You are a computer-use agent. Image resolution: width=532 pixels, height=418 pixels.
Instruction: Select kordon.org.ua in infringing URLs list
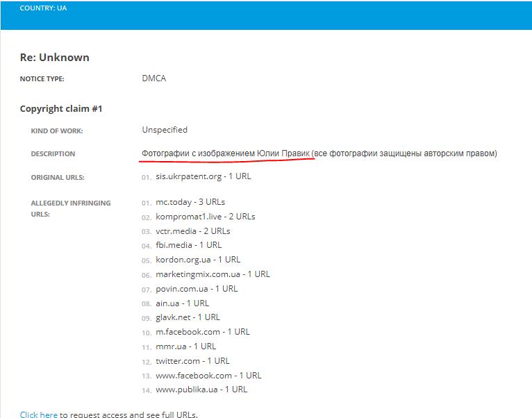[x=183, y=260]
